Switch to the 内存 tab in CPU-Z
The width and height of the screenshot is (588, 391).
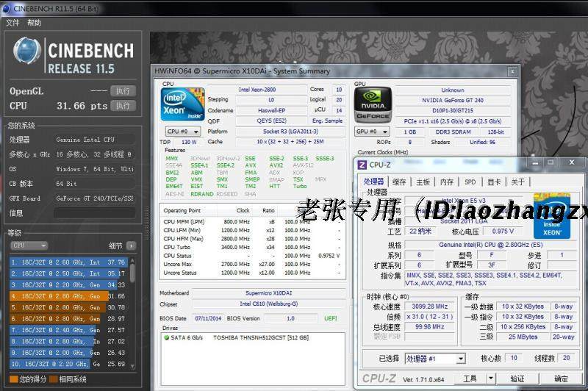pyautogui.click(x=447, y=182)
